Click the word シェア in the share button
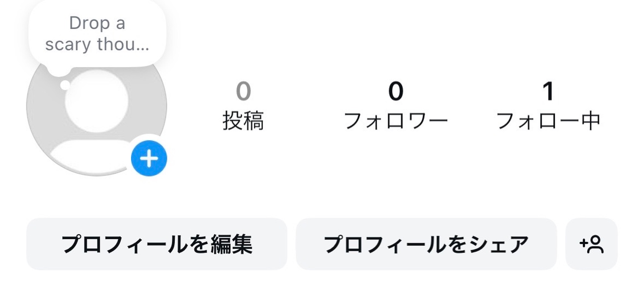644x291 pixels. point(496,245)
